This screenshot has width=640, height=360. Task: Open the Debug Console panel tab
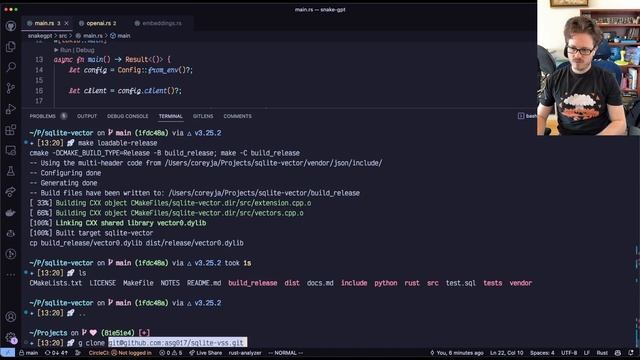pyautogui.click(x=128, y=116)
